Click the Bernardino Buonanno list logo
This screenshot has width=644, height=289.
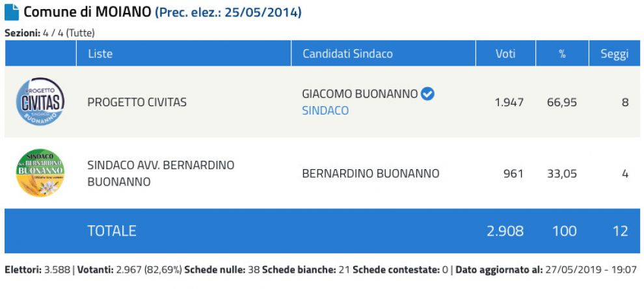pos(40,172)
